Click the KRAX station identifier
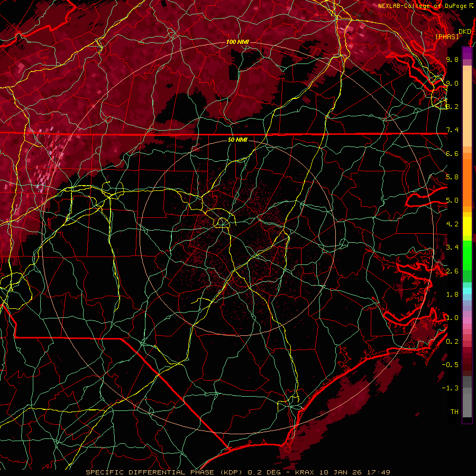The image size is (476, 476). tap(305, 472)
